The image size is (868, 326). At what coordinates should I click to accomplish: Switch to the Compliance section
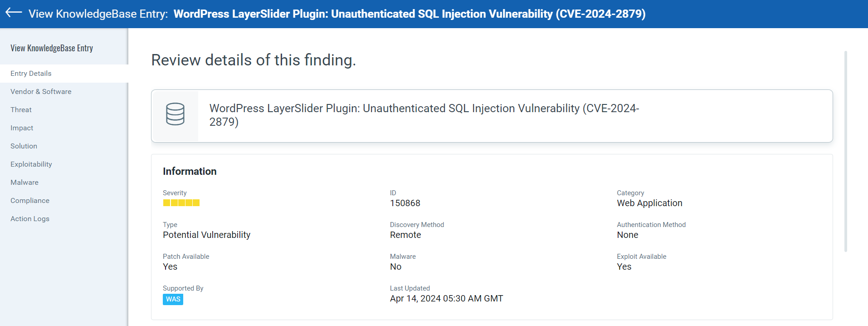pyautogui.click(x=29, y=200)
